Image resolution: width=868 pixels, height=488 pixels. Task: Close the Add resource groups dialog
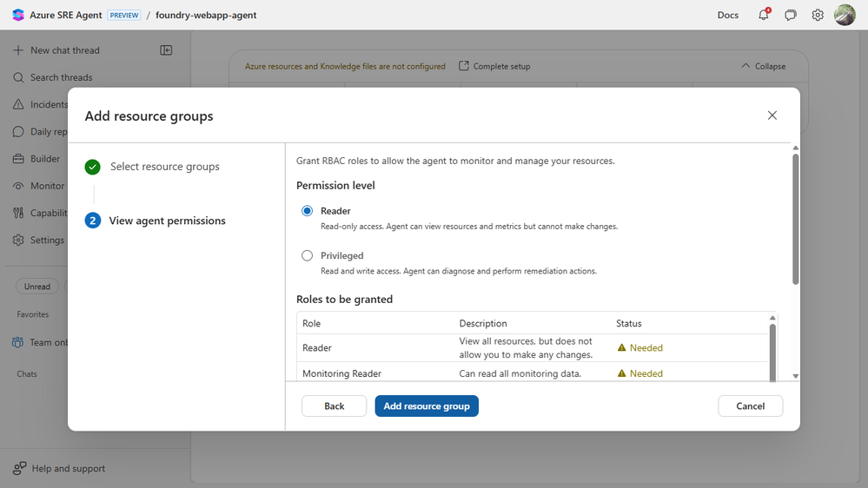[x=772, y=115]
